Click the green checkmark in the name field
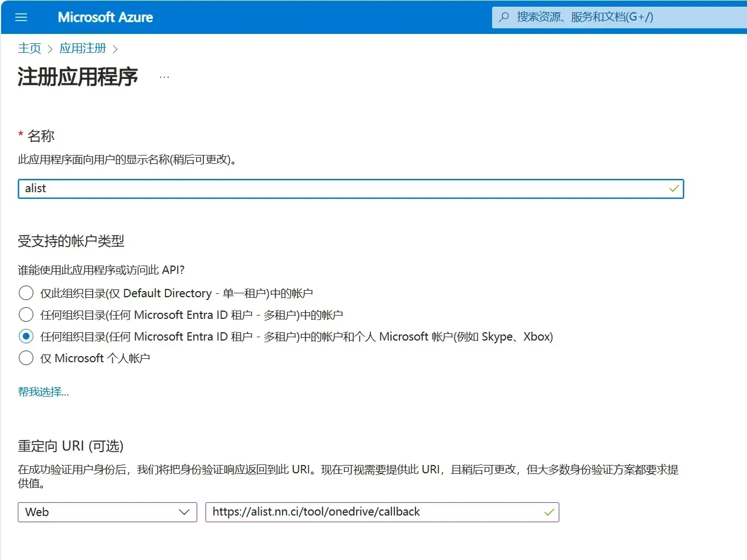747x560 pixels. [x=674, y=188]
